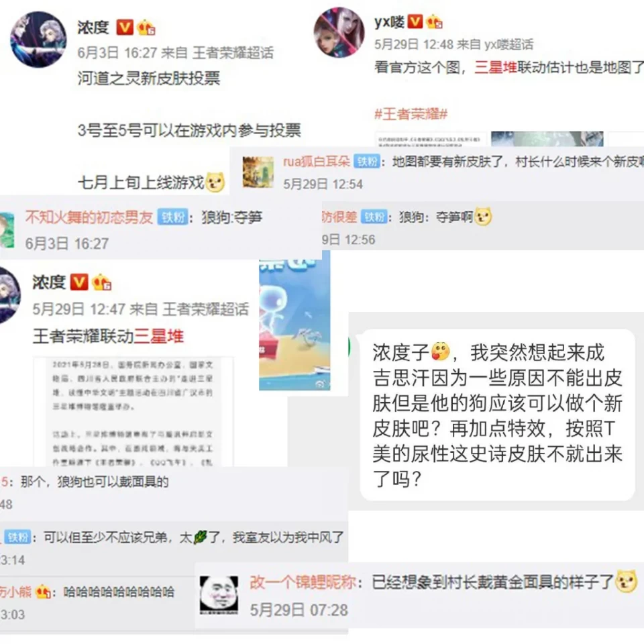Open username rua狐白耳朵
This screenshot has width=644, height=644.
point(317,162)
